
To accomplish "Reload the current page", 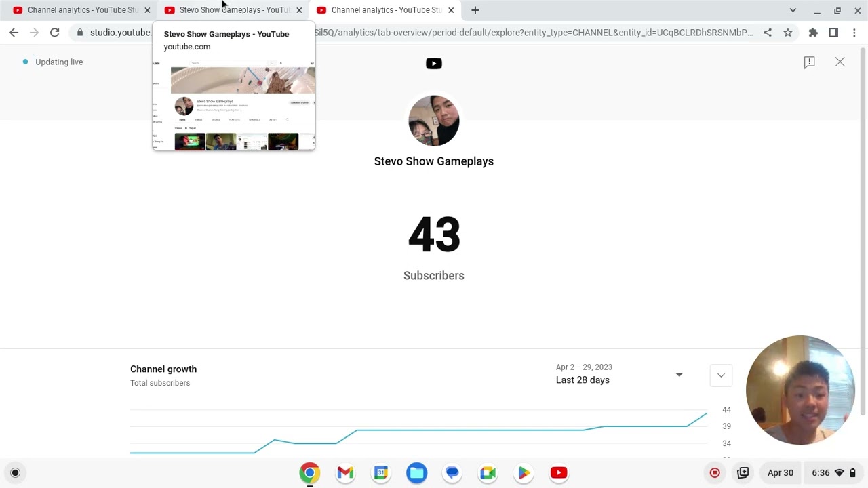I will [x=55, y=33].
